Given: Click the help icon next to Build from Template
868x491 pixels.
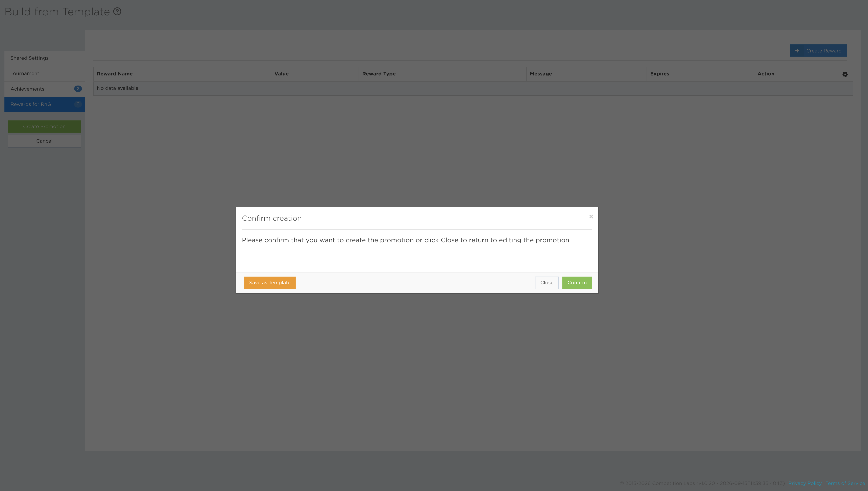Looking at the screenshot, I should point(117,11).
